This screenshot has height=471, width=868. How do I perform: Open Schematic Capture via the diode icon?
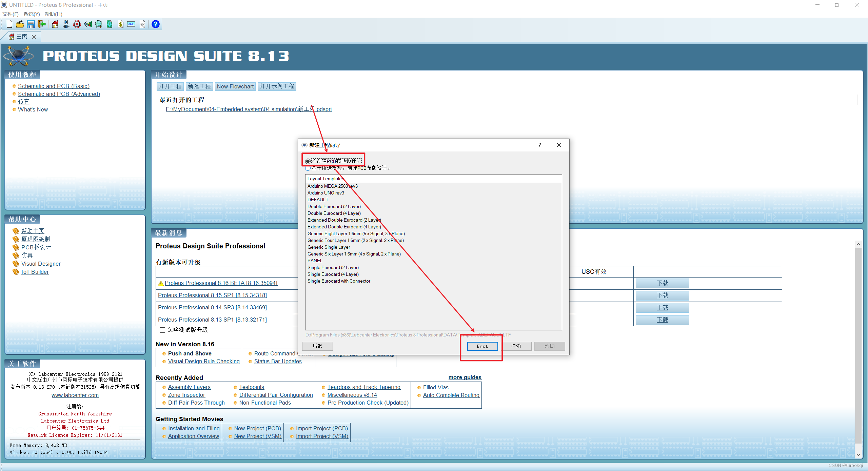pyautogui.click(x=66, y=24)
